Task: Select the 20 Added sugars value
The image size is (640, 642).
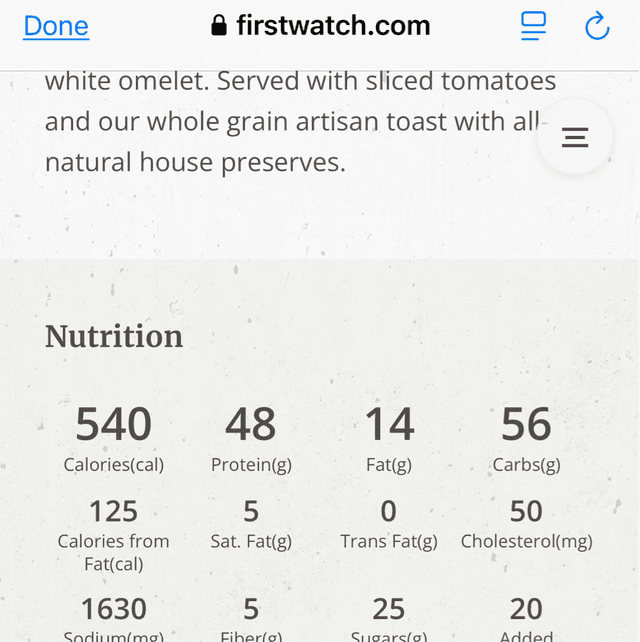Action: 526,608
